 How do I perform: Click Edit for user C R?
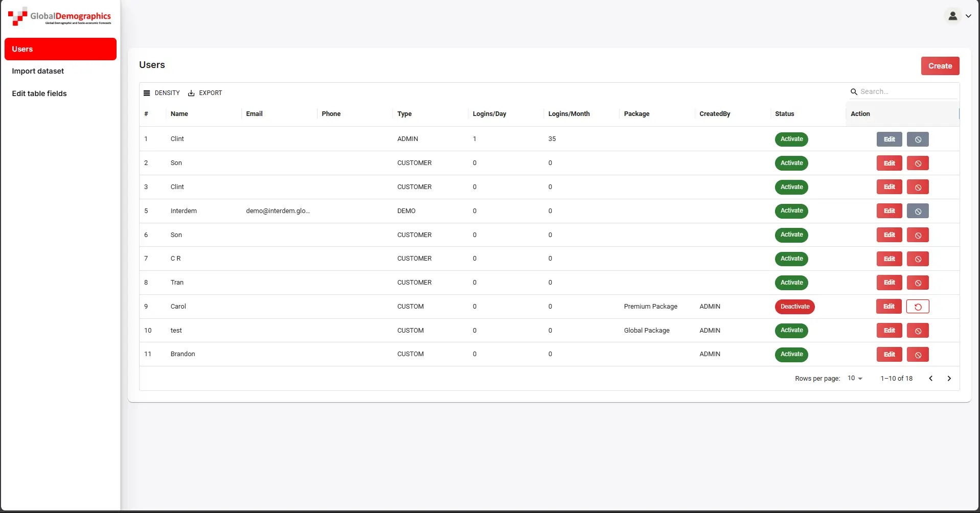889,259
